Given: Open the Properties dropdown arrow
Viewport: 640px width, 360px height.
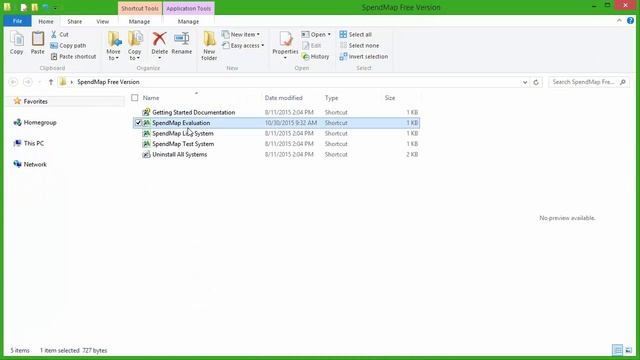Looking at the screenshot, I should tap(285, 58).
